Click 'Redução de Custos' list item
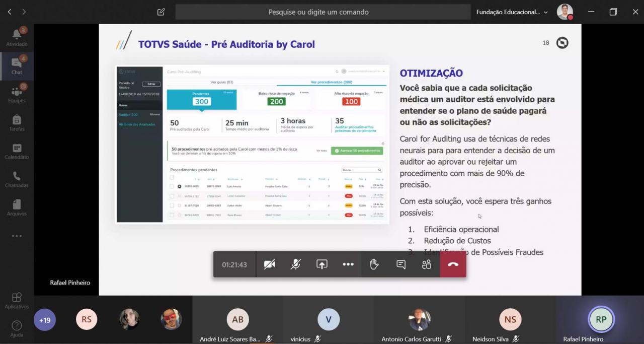This screenshot has height=344, width=644. pos(457,241)
